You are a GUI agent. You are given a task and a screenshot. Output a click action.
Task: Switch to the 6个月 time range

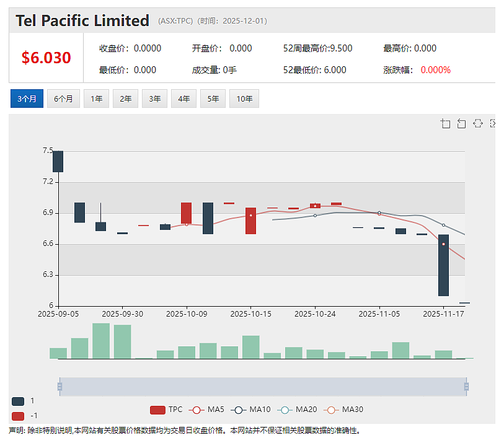[x=63, y=99]
